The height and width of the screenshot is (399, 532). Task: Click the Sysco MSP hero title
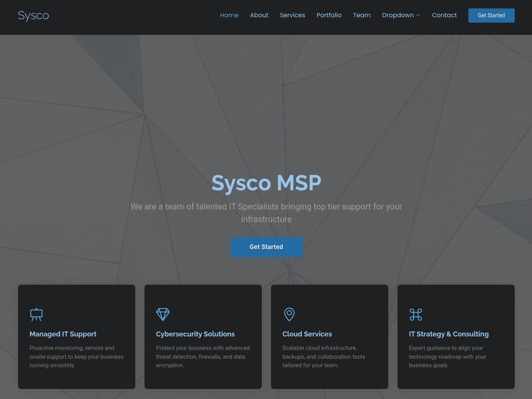tap(266, 183)
